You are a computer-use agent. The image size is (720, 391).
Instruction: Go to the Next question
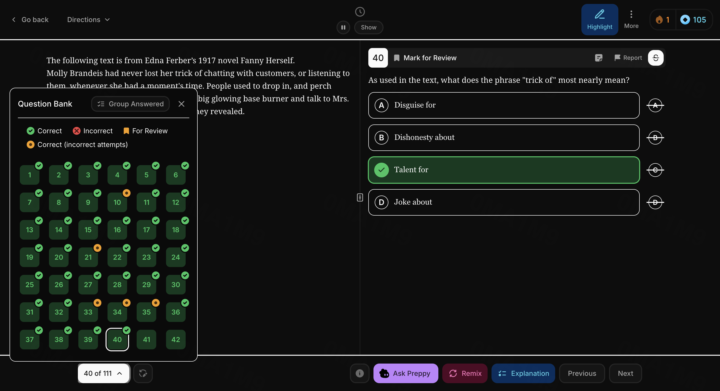[x=625, y=374]
